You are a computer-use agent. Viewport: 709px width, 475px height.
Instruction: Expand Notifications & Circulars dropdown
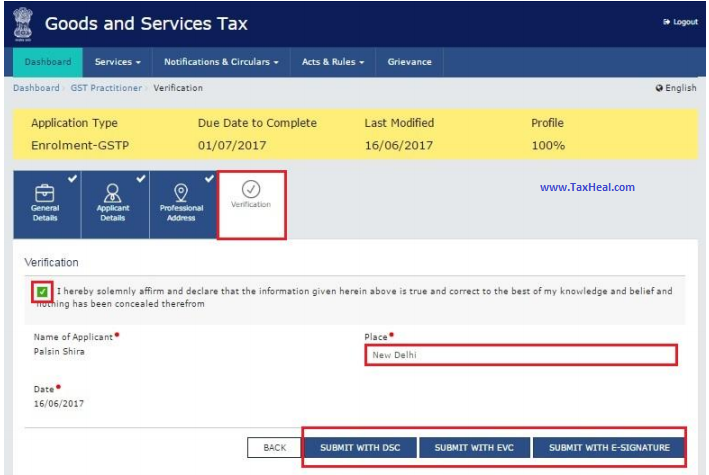(221, 62)
